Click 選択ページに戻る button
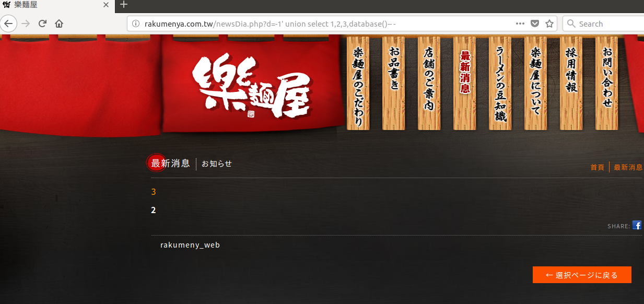 point(582,275)
